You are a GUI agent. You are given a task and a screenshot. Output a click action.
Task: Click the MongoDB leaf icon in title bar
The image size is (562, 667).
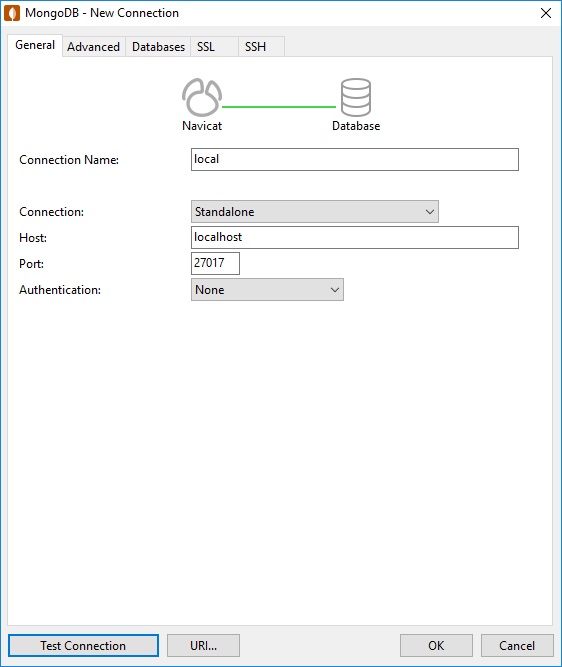pyautogui.click(x=12, y=13)
